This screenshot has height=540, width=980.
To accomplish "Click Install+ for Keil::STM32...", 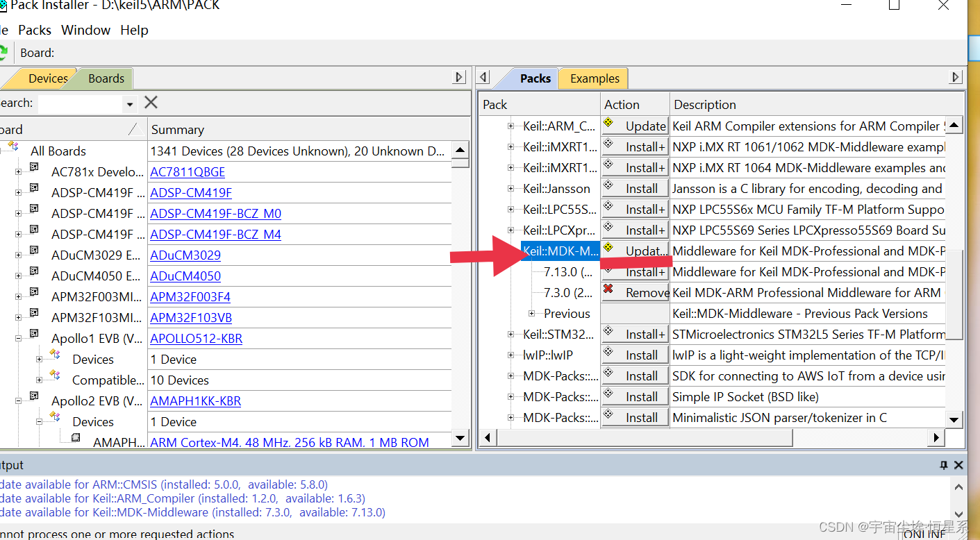I will click(635, 334).
